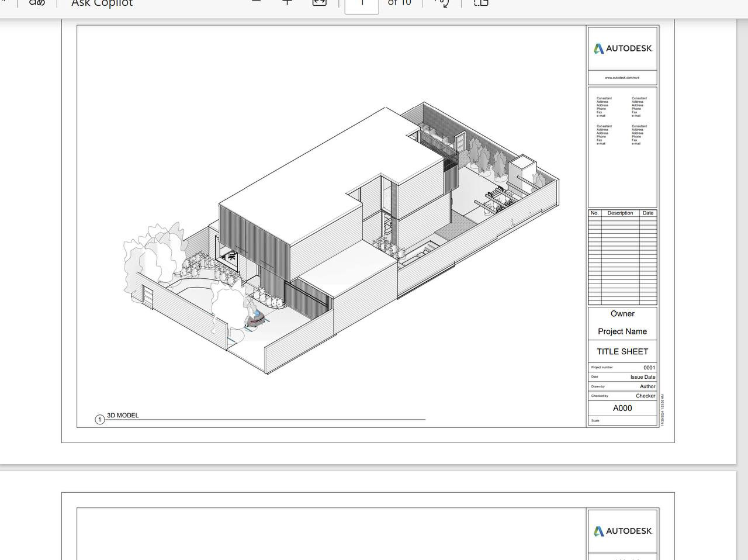Click the rotate page icon
748x560 pixels.
(442, 3)
